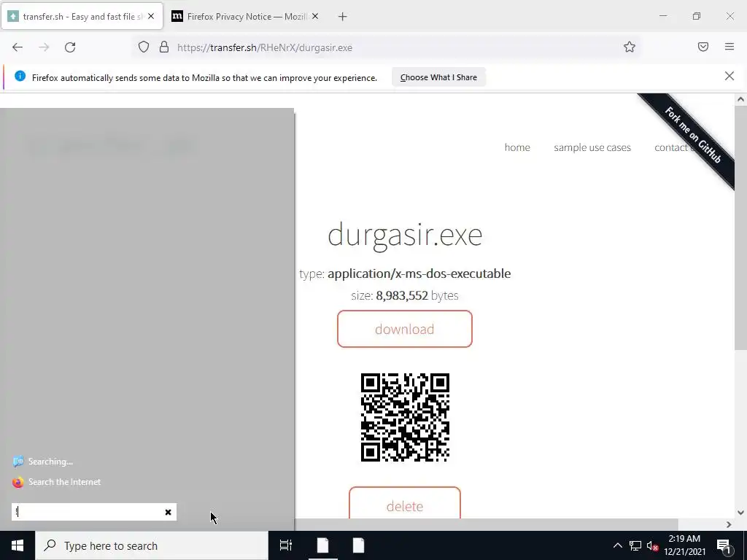This screenshot has height=560, width=747.
Task: Click the muted volume tray icon
Action: tap(652, 545)
